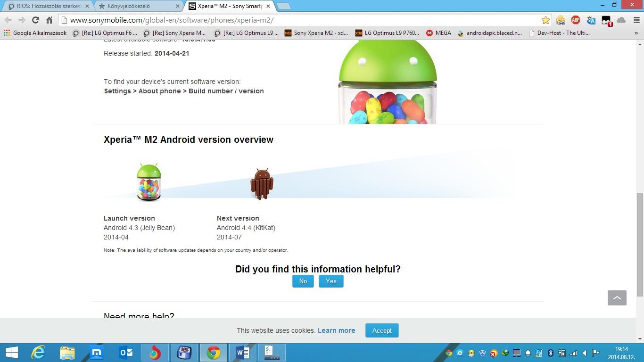Click the page vertical scrollbar thumb

coord(640,244)
